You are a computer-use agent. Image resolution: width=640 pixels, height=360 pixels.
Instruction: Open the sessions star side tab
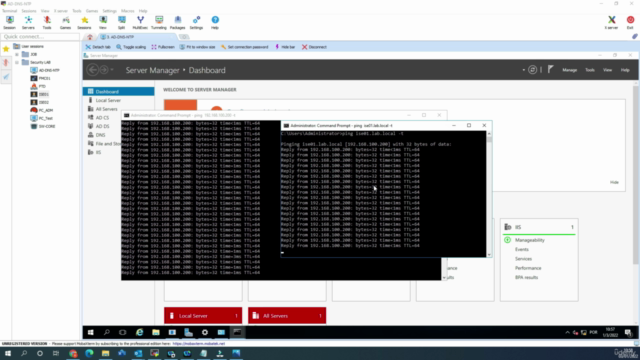(x=6, y=49)
